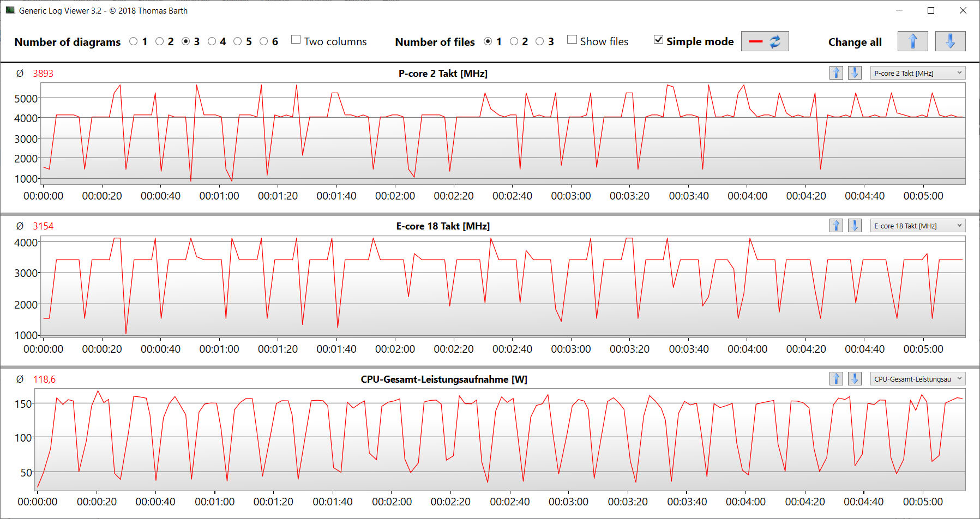Image resolution: width=980 pixels, height=519 pixels.
Task: Click the Change all down arrow icon
Action: (950, 41)
